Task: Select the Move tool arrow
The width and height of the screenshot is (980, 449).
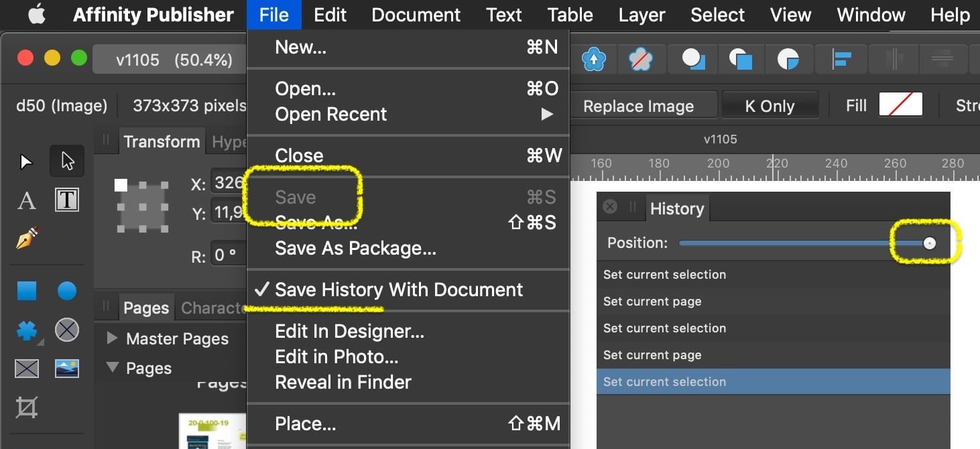Action: pyautogui.click(x=26, y=162)
